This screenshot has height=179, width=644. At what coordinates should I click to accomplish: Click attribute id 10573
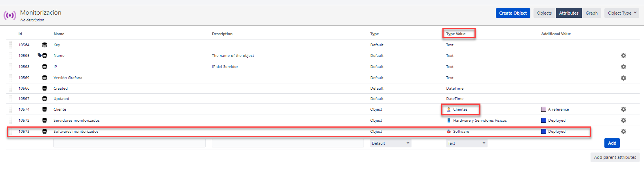24,132
